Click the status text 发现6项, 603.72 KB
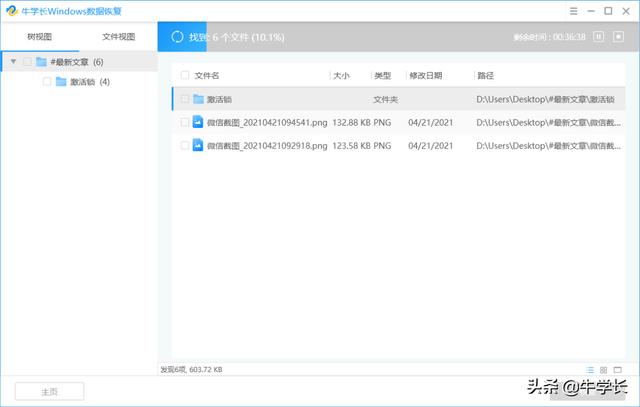640x407 pixels. point(191,369)
